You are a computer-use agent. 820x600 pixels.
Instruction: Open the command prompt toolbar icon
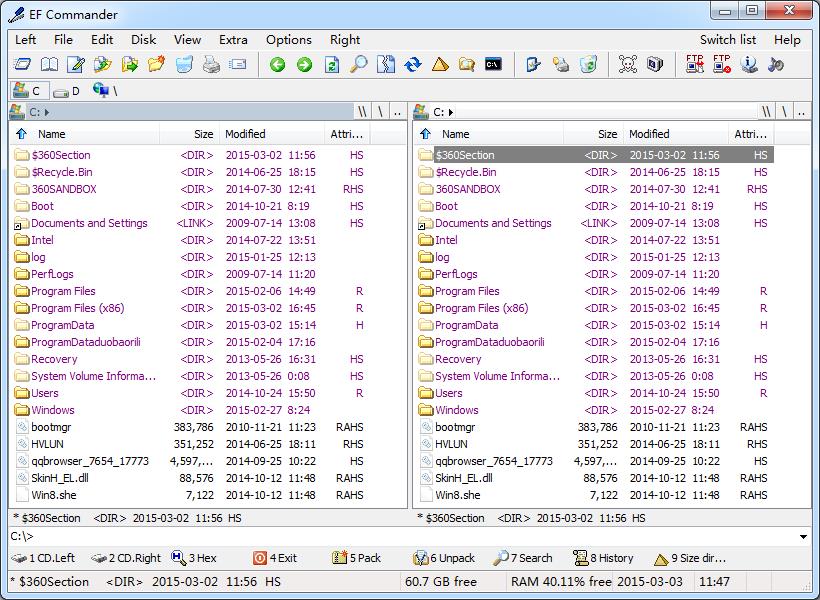[x=493, y=65]
